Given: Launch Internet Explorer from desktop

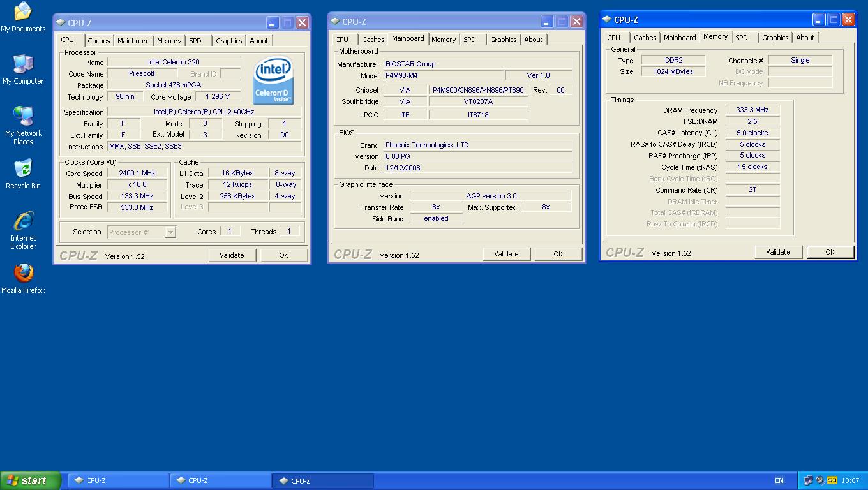Looking at the screenshot, I should 23,222.
